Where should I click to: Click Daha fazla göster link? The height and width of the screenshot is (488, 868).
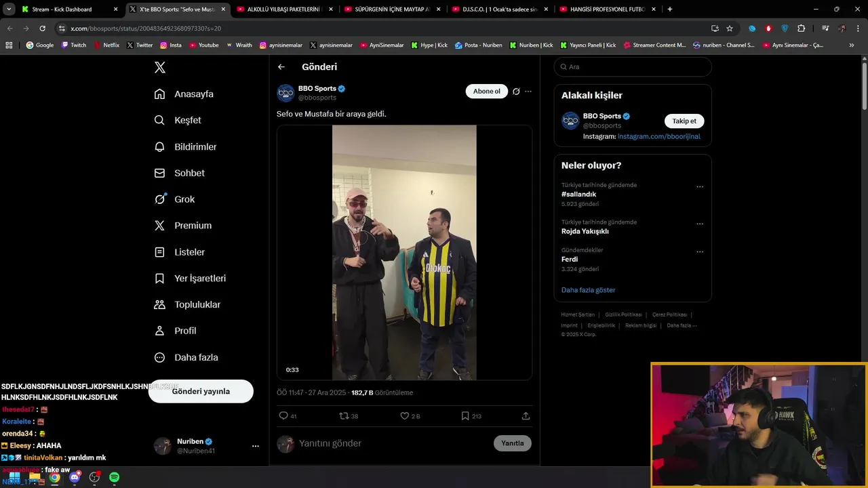click(589, 290)
